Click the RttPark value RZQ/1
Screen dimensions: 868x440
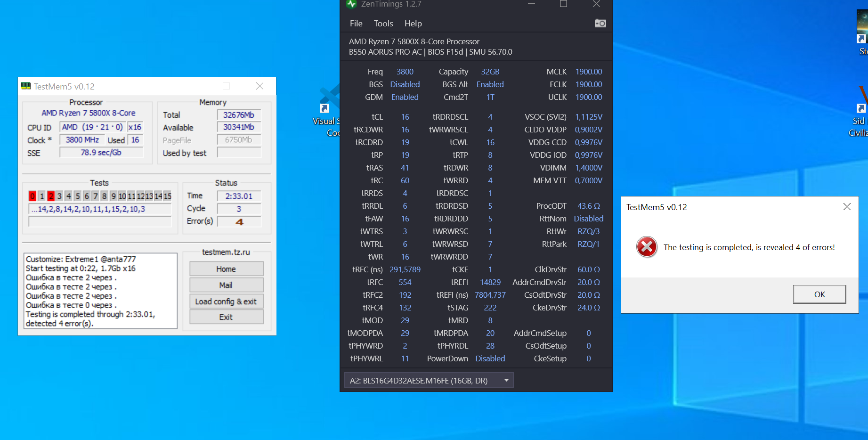click(589, 244)
